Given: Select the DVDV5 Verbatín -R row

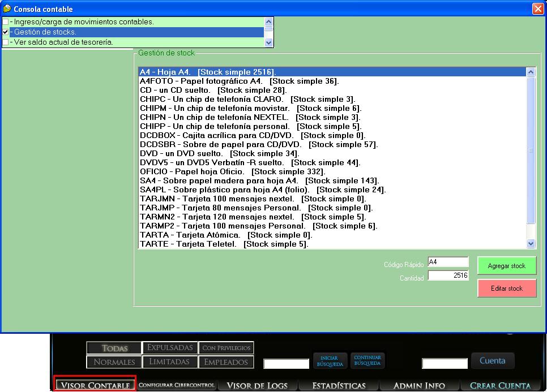Looking at the screenshot, I should pyautogui.click(x=332, y=163).
